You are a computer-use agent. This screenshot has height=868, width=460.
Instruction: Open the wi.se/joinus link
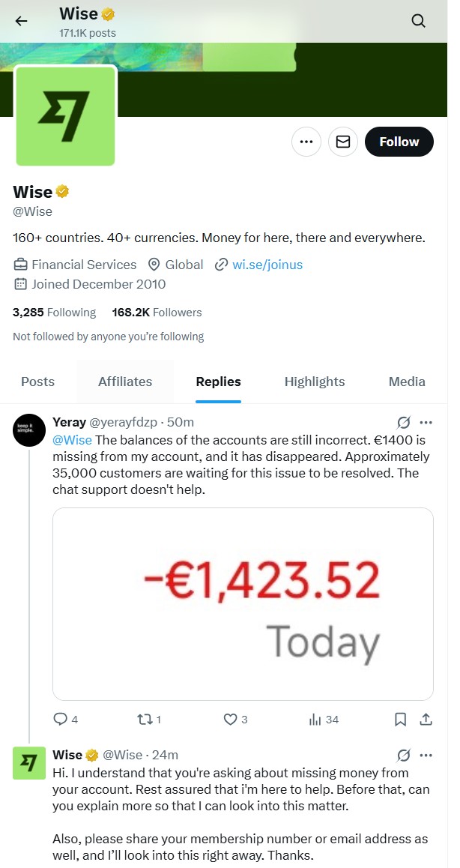coord(267,265)
